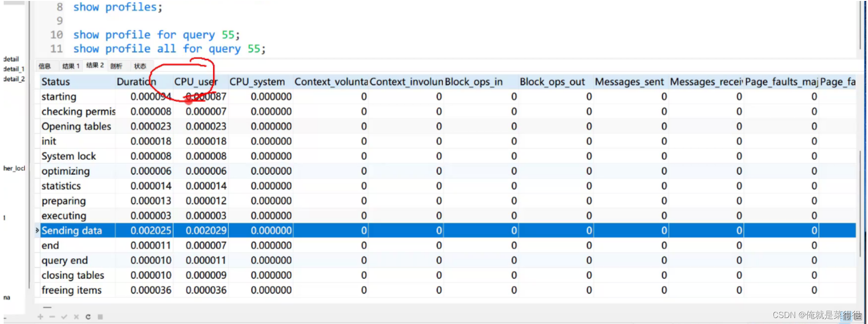Image resolution: width=868 pixels, height=324 pixels.
Task: Select the 'executing' status row
Action: coord(447,215)
